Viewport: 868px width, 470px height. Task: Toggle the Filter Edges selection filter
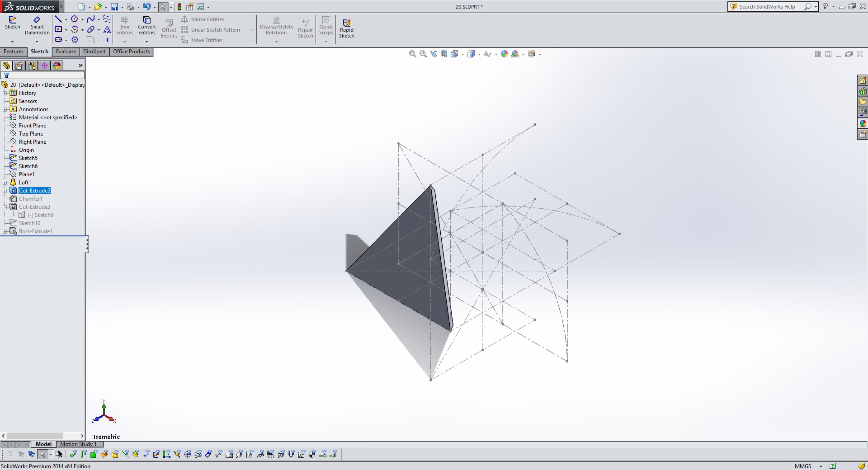click(84, 454)
